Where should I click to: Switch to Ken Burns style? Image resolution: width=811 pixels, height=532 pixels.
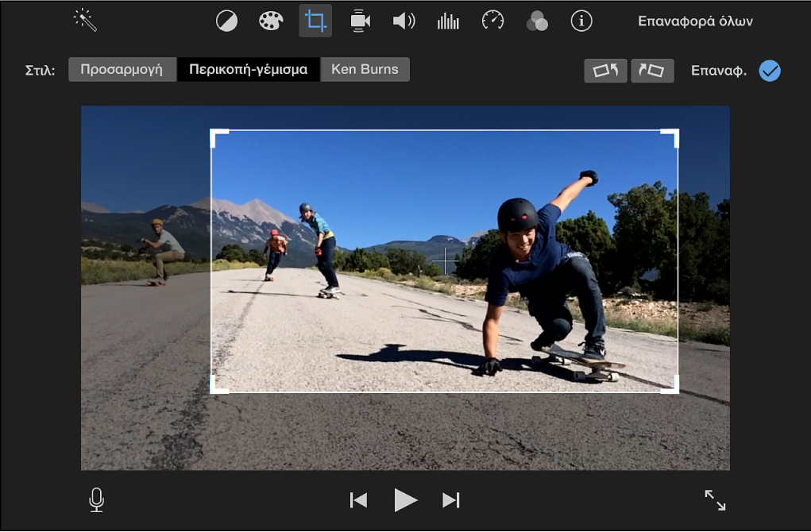coord(365,70)
